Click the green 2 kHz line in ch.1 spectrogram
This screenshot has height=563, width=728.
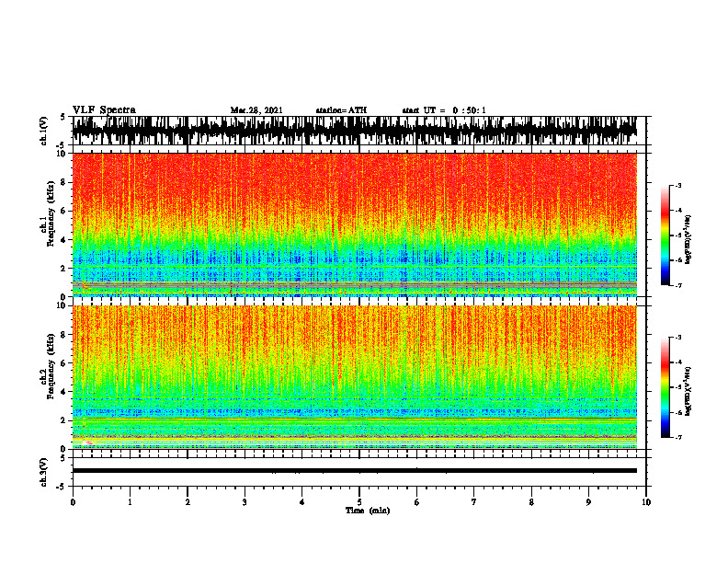point(355,266)
